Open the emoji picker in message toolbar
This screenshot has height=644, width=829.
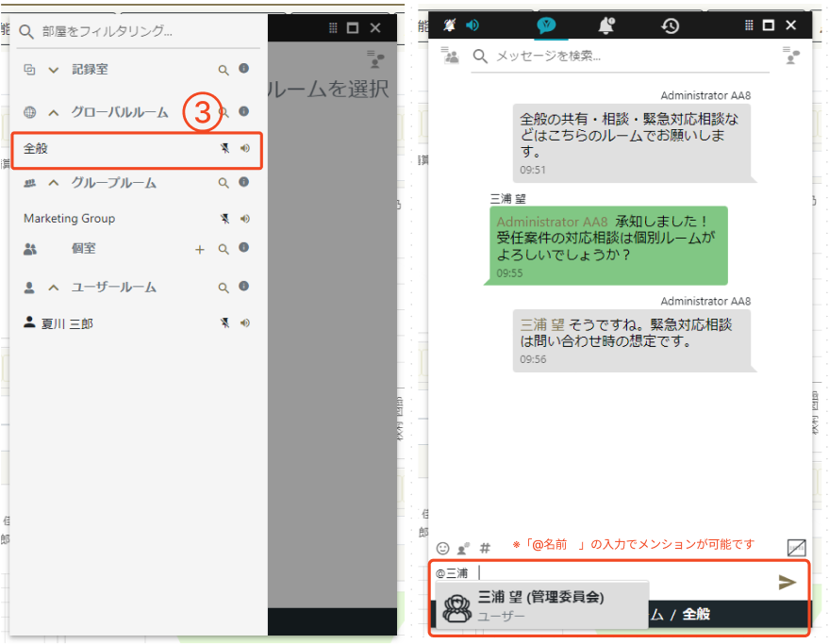click(x=443, y=548)
